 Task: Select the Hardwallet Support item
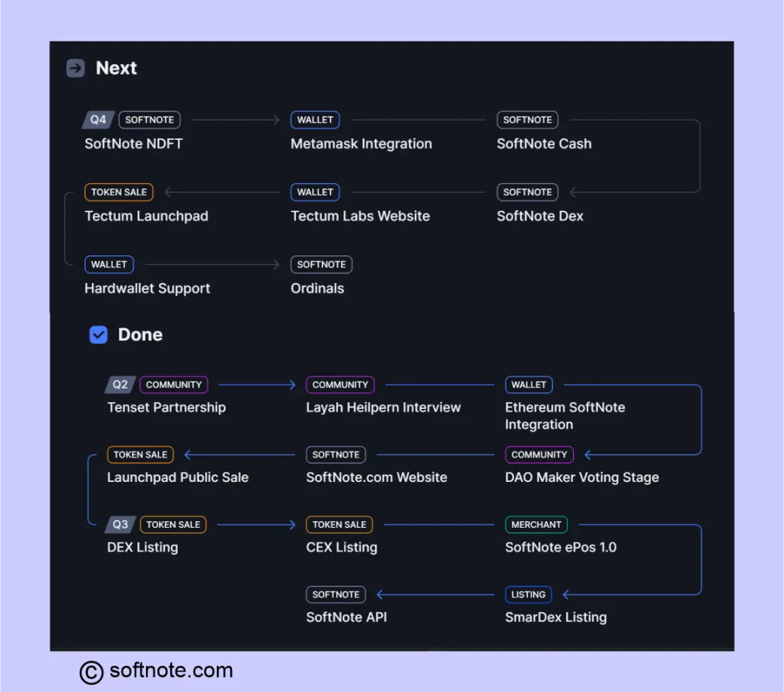point(148,288)
